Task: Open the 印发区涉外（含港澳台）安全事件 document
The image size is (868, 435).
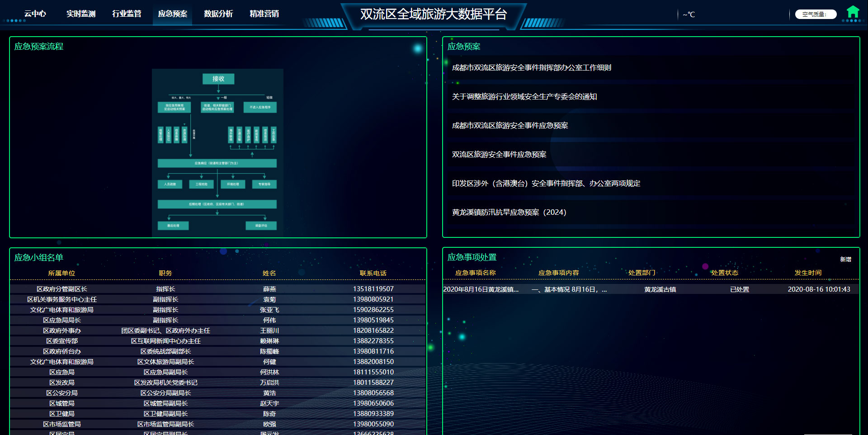Action: 546,184
